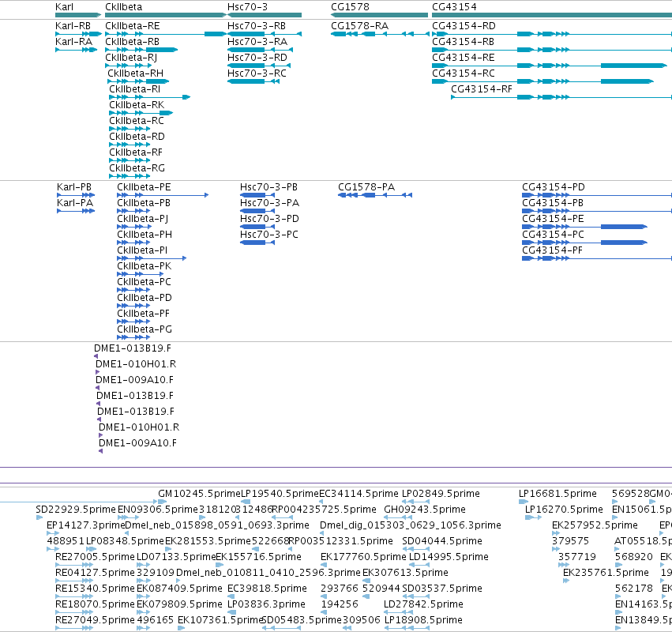This screenshot has height=632, width=672.
Task: Select protein CG43154-PD
Action: tap(554, 187)
